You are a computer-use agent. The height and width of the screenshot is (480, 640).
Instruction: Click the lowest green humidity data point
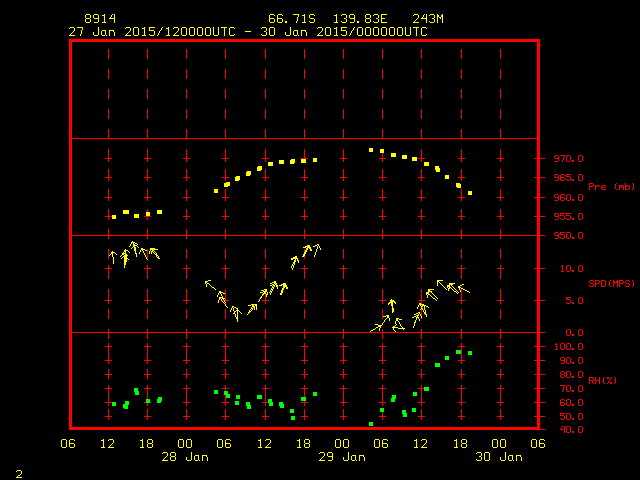click(371, 424)
